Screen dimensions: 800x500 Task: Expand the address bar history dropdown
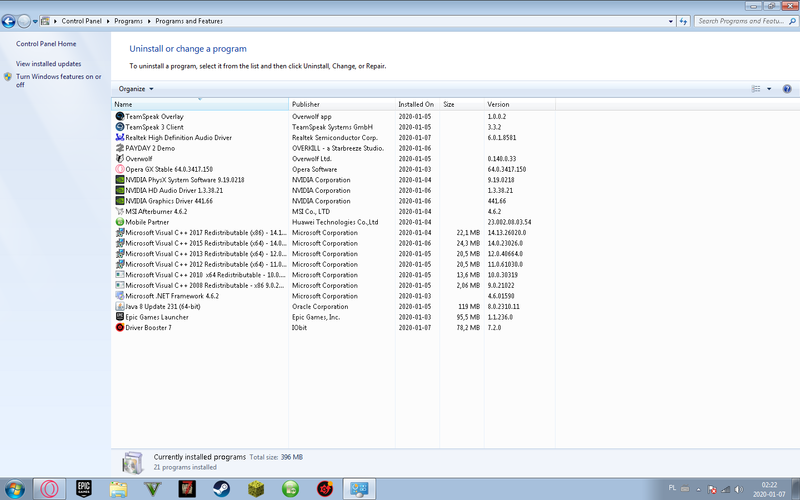[x=670, y=21]
